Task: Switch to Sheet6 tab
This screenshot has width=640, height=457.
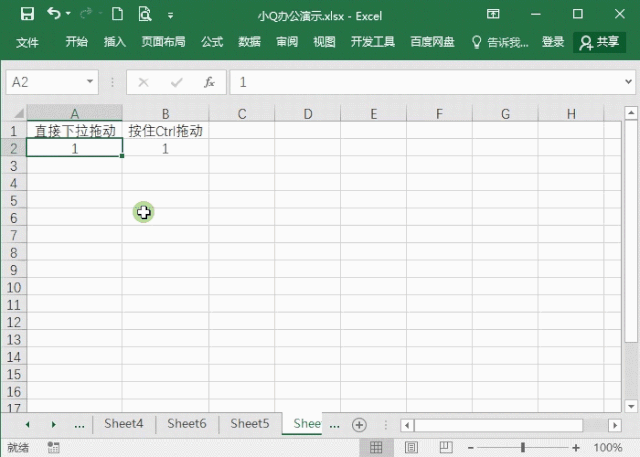Action: (x=187, y=424)
